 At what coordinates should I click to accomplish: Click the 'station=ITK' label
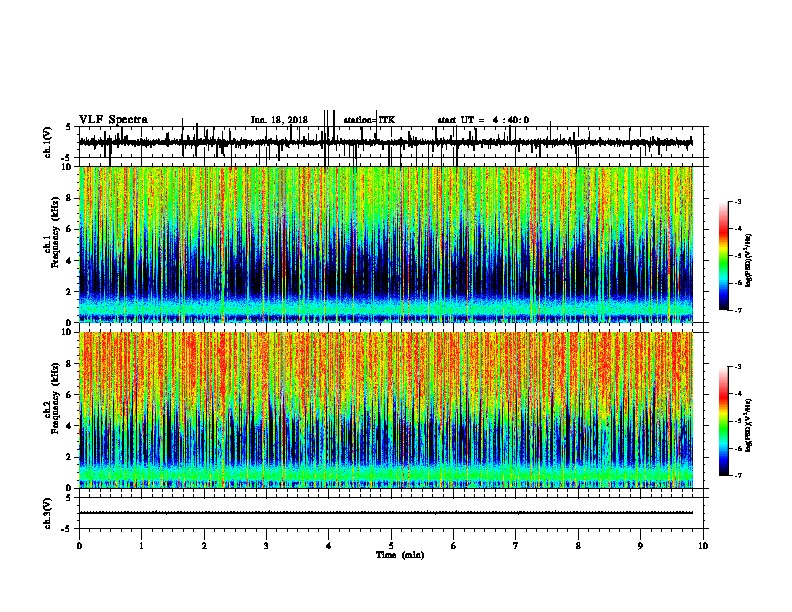pyautogui.click(x=369, y=120)
